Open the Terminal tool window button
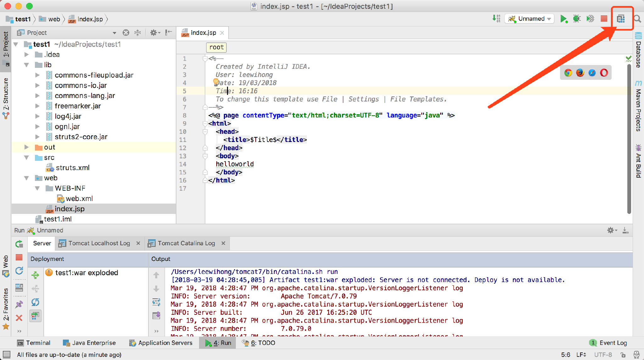 coord(34,343)
